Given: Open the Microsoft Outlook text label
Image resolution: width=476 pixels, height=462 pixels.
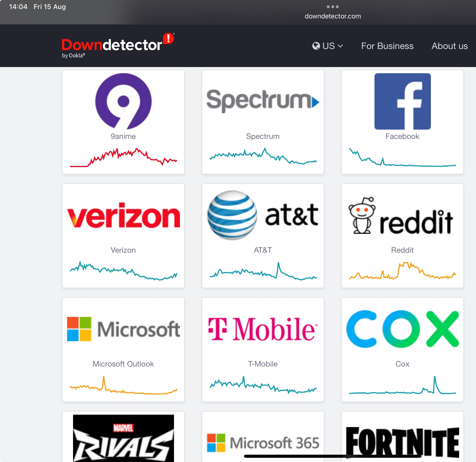Looking at the screenshot, I should click(123, 364).
